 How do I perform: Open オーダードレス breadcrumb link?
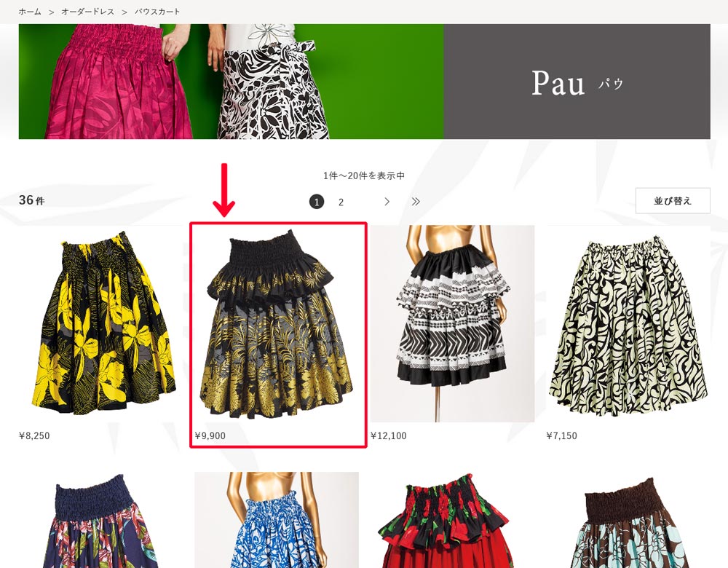click(x=88, y=12)
